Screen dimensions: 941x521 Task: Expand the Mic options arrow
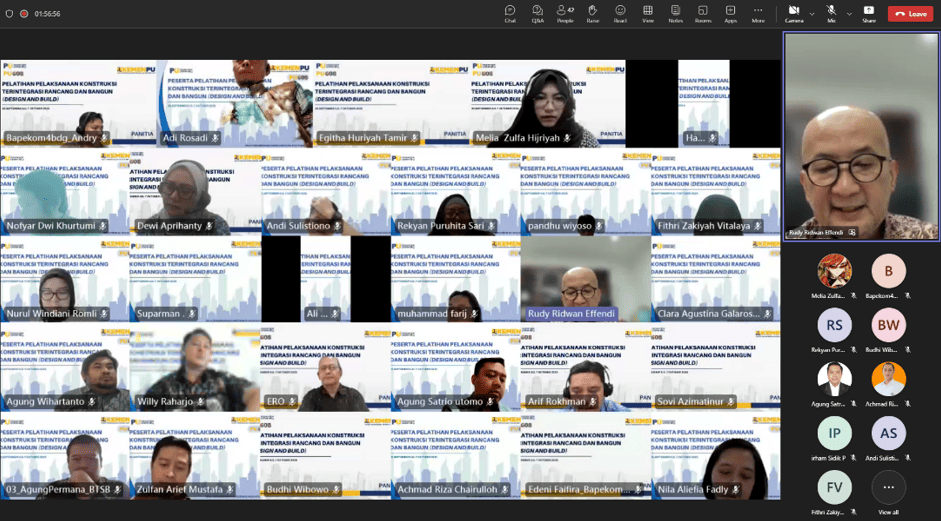pyautogui.click(x=848, y=14)
